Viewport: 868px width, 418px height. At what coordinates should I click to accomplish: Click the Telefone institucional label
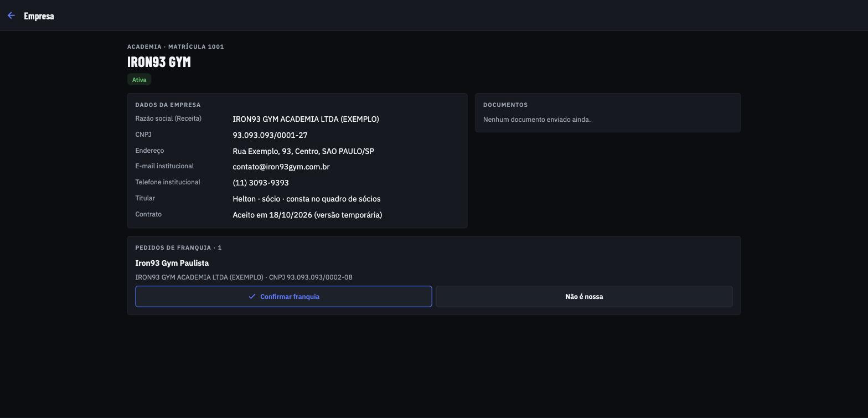pos(168,182)
